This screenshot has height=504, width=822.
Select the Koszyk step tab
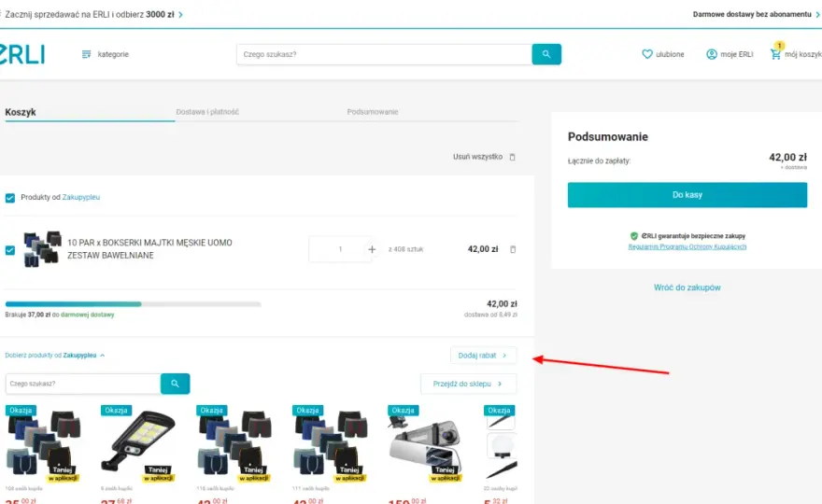click(21, 112)
